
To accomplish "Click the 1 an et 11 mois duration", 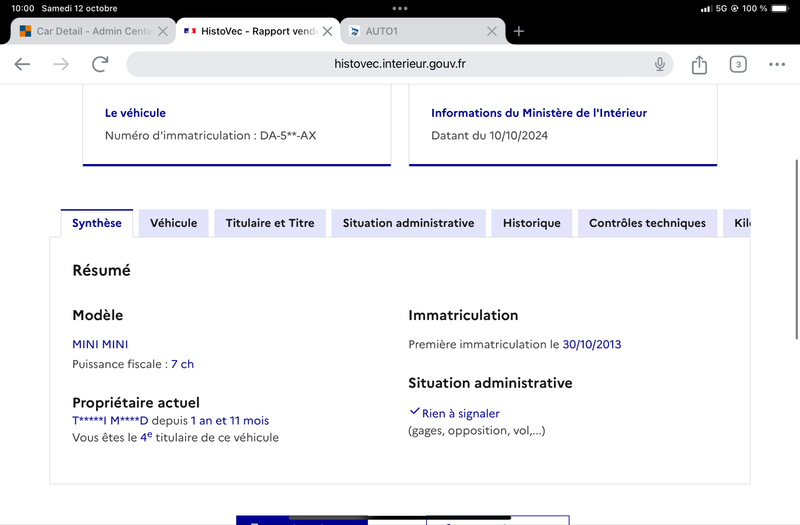I will tap(230, 420).
